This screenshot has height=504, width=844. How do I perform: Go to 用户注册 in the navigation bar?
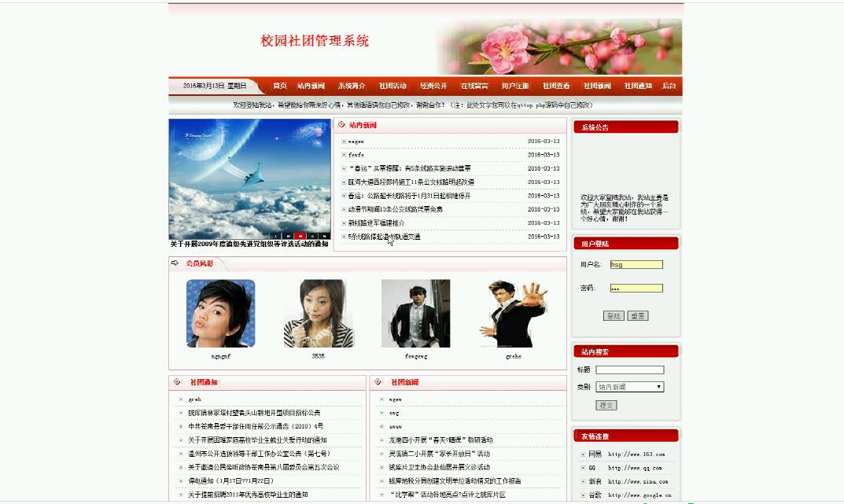(x=515, y=86)
